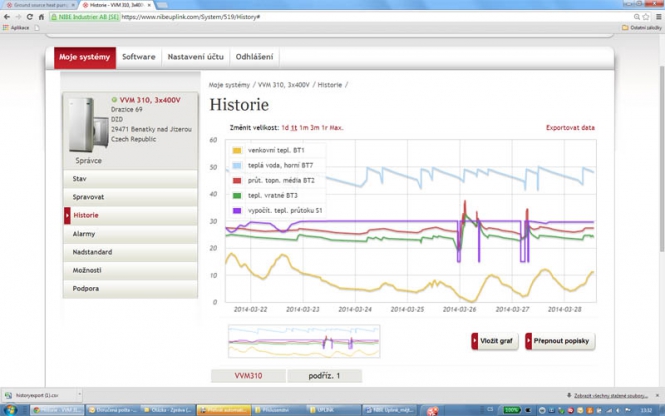Toggle teplá voda horní BT7 series
The height and width of the screenshot is (416, 665).
[x=237, y=166]
